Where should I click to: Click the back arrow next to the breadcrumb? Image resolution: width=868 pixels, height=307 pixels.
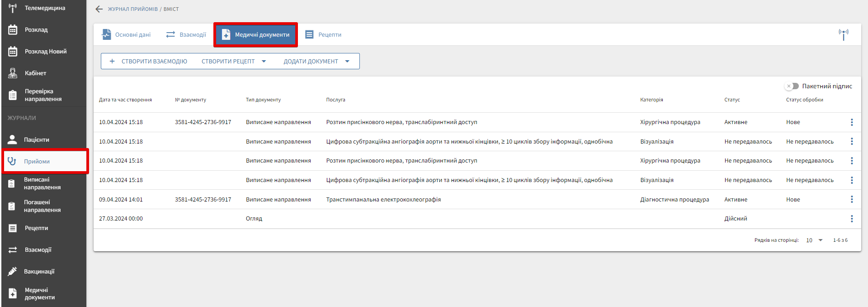[99, 9]
